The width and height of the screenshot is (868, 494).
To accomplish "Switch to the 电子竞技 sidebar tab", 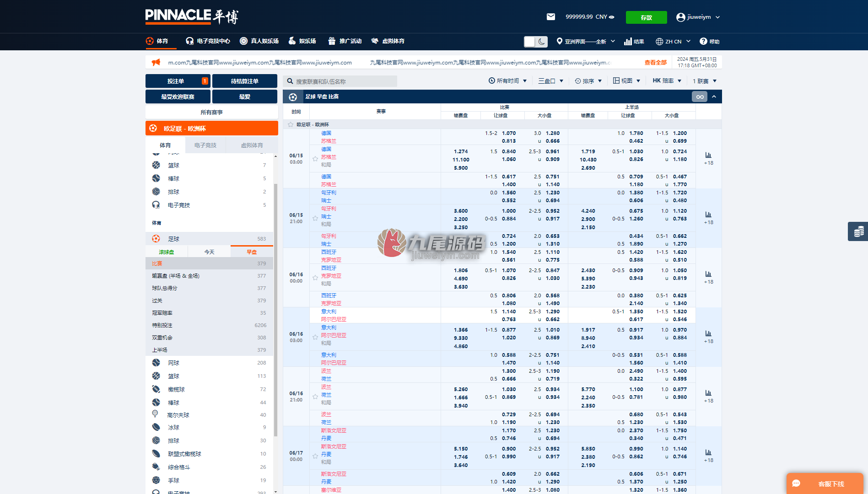I will coord(205,145).
